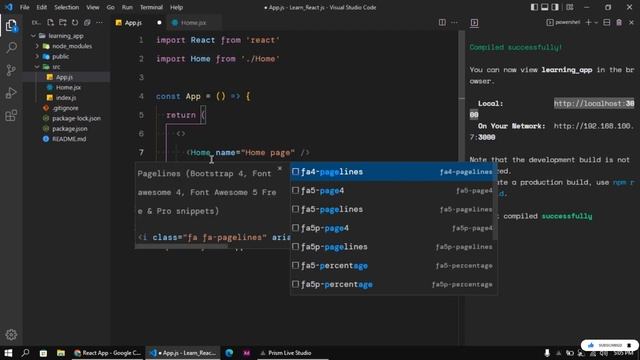The image size is (640, 360).
Task: Open the Search view in activity bar
Action: pos(11,48)
